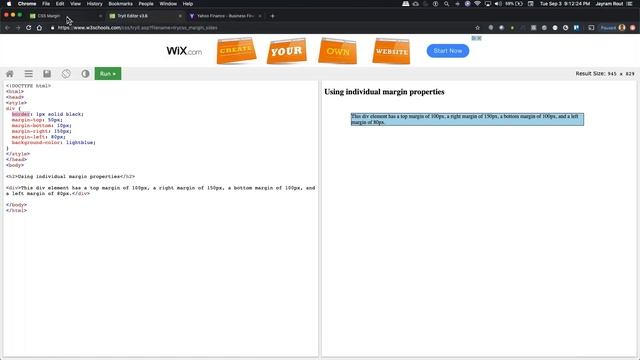Reload the current page

click(x=29, y=28)
